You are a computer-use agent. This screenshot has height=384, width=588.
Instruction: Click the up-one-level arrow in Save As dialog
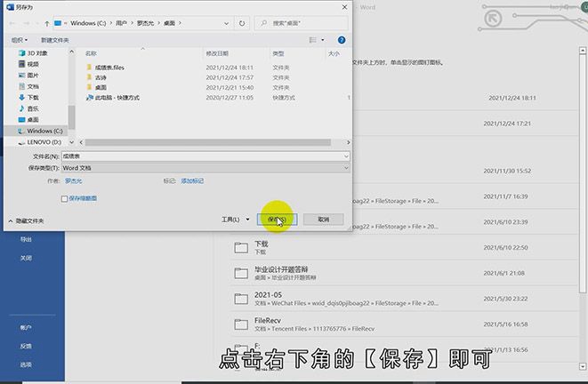click(x=47, y=24)
